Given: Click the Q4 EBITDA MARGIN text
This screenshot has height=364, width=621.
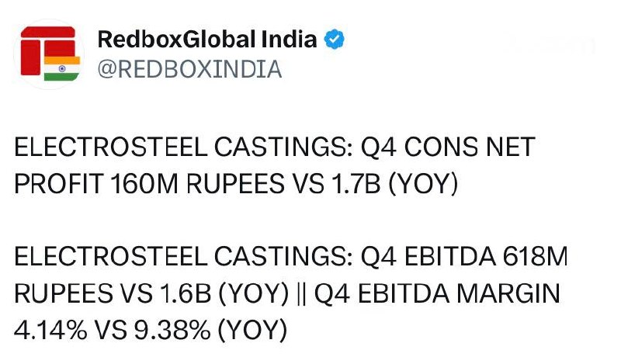Looking at the screenshot, I should click(x=437, y=293).
